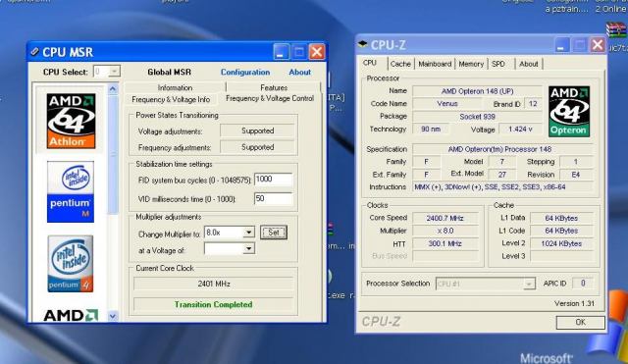Open the Global MSR section
The height and width of the screenshot is (364, 628).
click(169, 72)
